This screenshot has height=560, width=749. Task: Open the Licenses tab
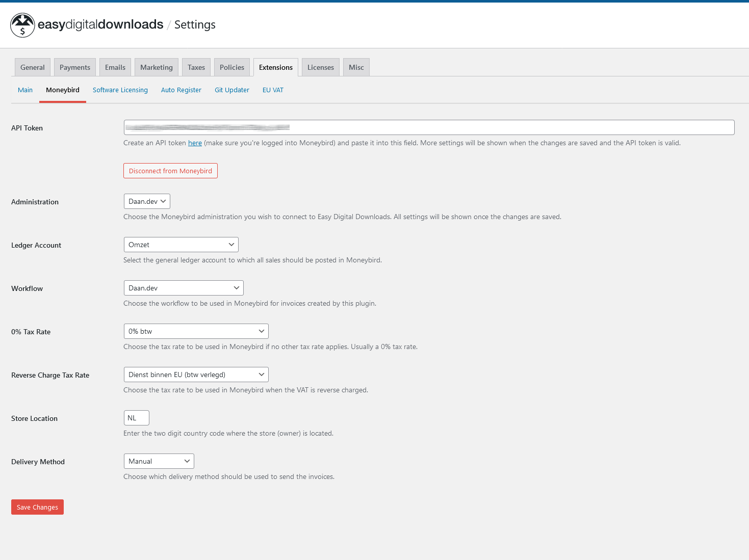(321, 67)
